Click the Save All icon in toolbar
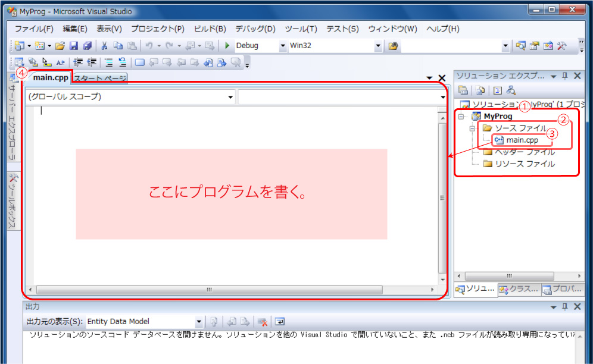The height and width of the screenshot is (364, 593). pyautogui.click(x=88, y=46)
